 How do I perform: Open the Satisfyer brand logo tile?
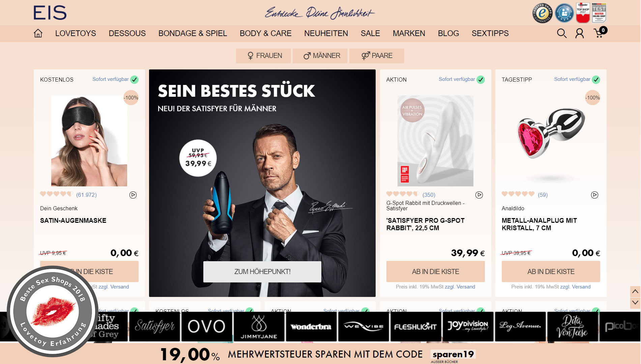(155, 326)
